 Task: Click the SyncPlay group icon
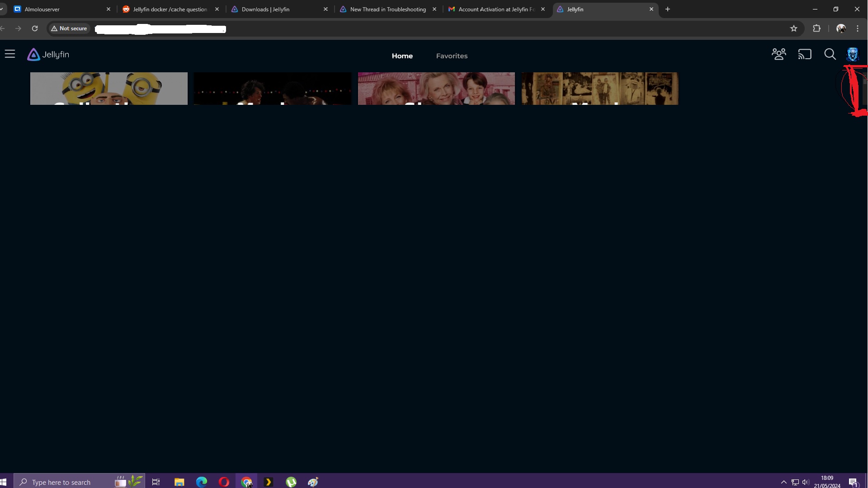click(x=778, y=54)
